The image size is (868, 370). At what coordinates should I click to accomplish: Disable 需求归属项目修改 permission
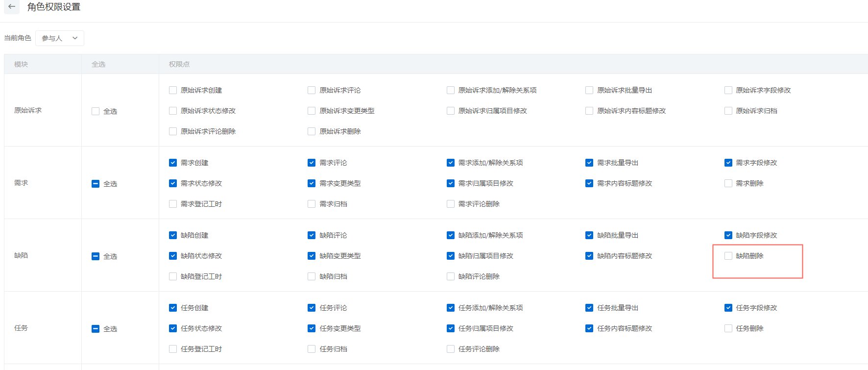(x=451, y=183)
